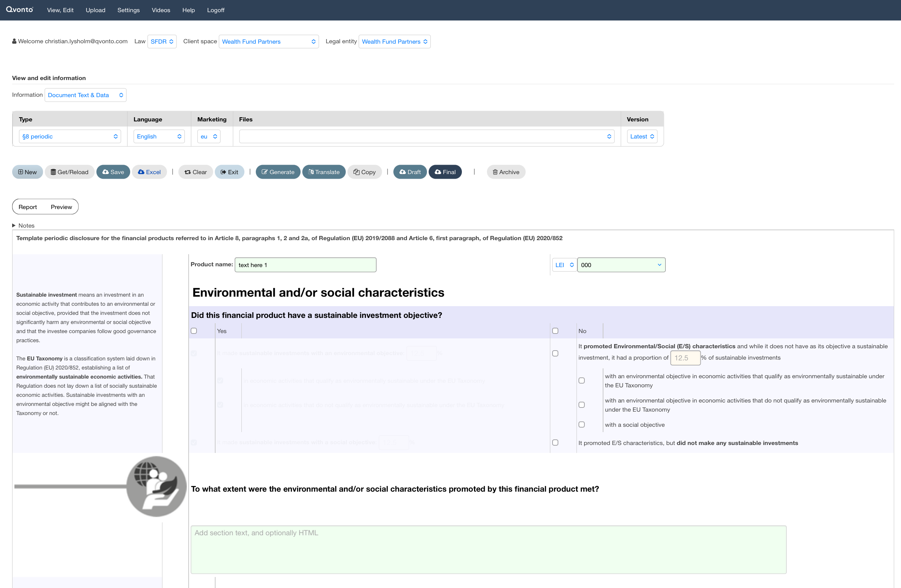The image size is (901, 588).
Task: Open the Language English dropdown
Action: click(x=159, y=137)
